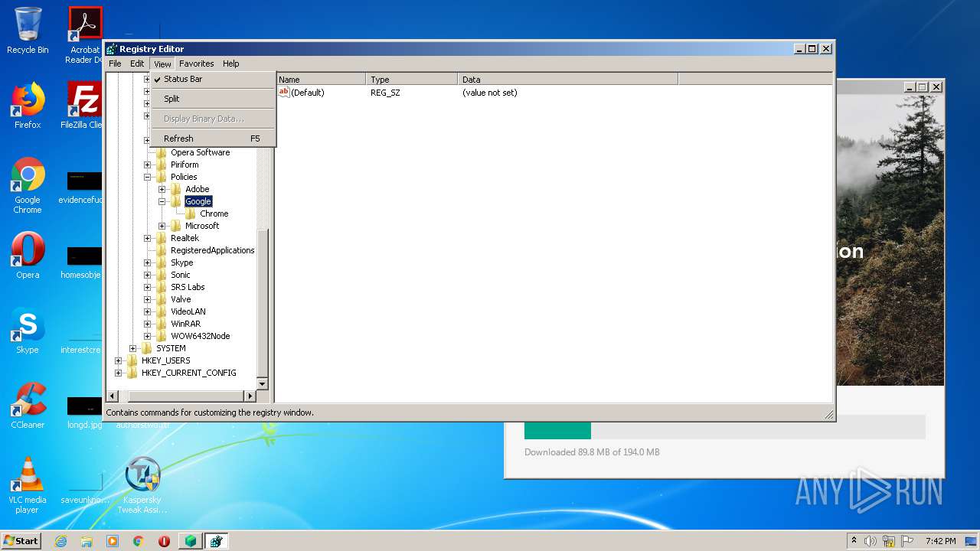This screenshot has height=551, width=980.
Task: Open the File menu
Action: [x=115, y=64]
